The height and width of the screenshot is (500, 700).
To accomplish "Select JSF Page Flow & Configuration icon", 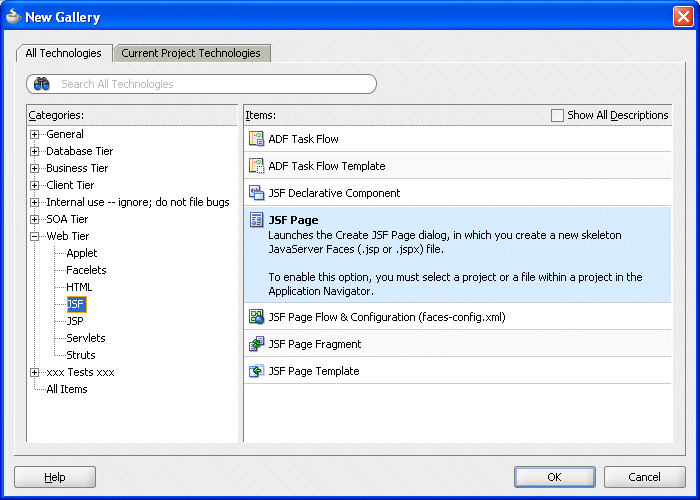I will [256, 317].
